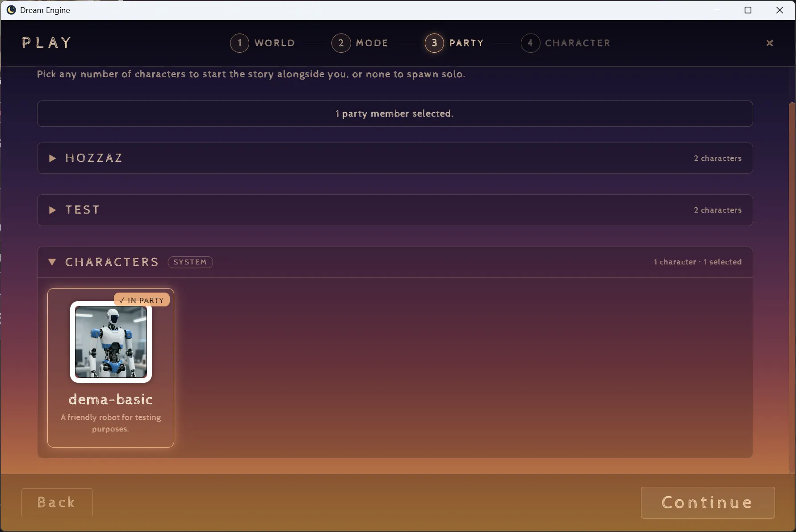Click the dema-basic character name
Screen dimensions: 796x532
tap(111, 399)
